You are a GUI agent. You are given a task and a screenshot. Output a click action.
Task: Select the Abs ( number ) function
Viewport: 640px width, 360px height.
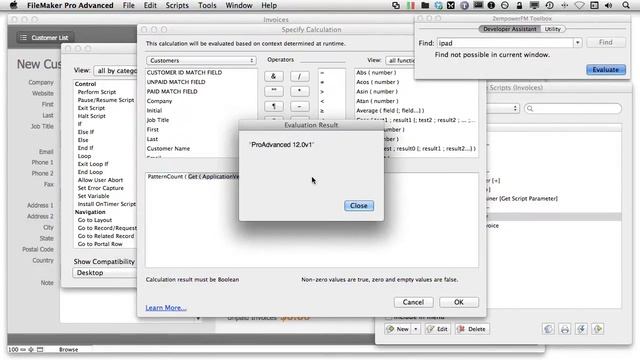click(x=376, y=73)
